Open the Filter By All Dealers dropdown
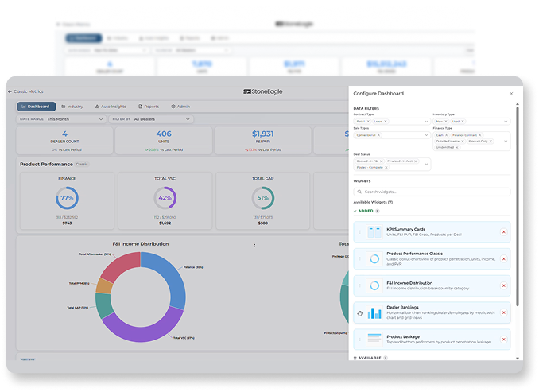Screen dimensions: 539x392 pos(151,119)
